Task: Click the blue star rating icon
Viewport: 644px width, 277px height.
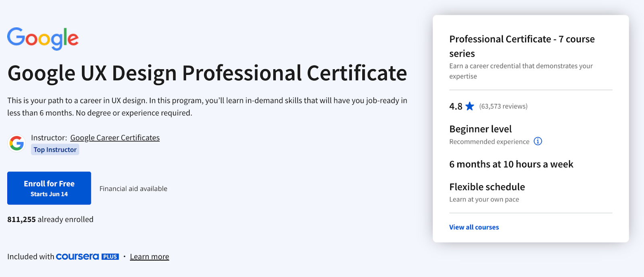Action: point(469,106)
